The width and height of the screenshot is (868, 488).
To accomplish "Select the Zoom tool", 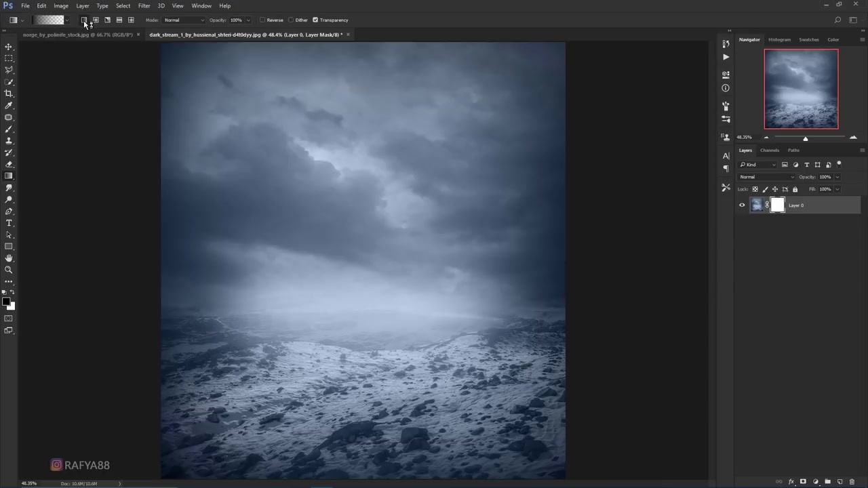I will 9,270.
